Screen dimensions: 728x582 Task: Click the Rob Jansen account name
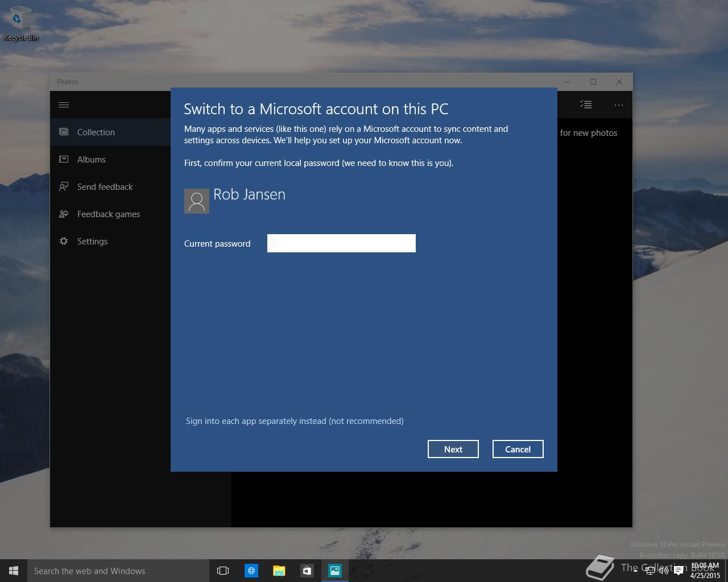[x=249, y=194]
